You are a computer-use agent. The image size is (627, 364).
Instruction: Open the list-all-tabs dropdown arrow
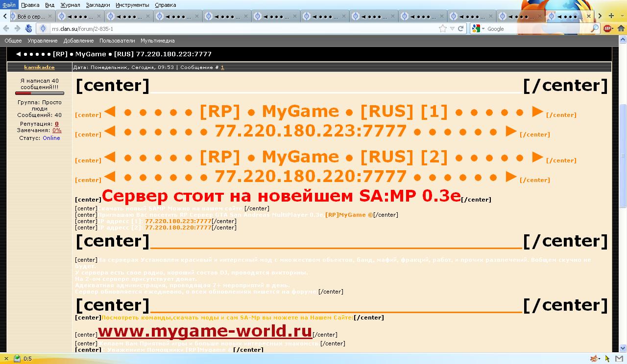(x=622, y=16)
